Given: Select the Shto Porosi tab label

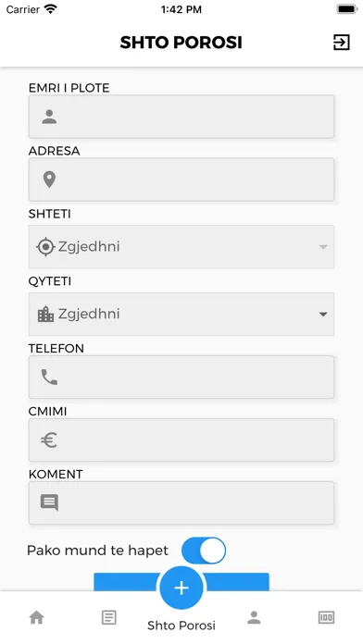Looking at the screenshot, I should pos(181,625).
